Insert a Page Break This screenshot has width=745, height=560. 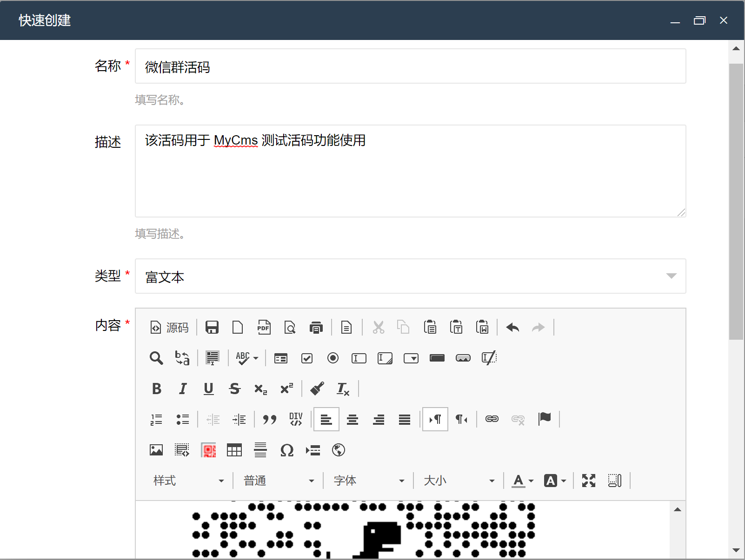pos(313,450)
